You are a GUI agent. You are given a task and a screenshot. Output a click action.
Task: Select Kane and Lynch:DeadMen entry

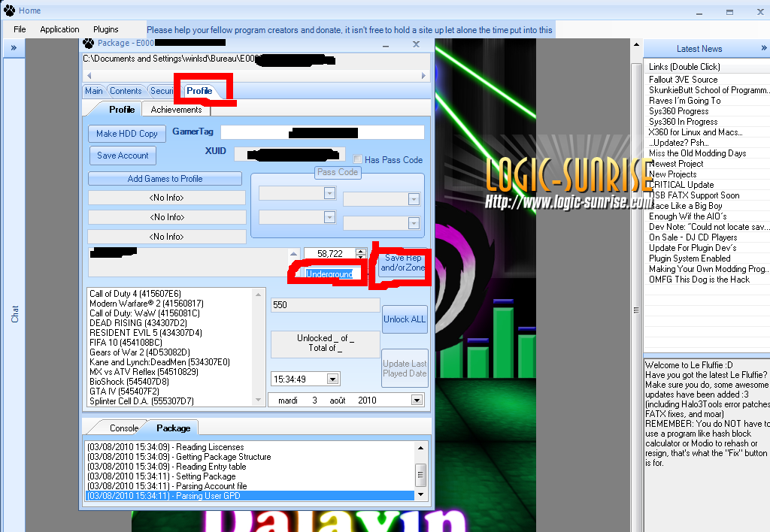(159, 362)
